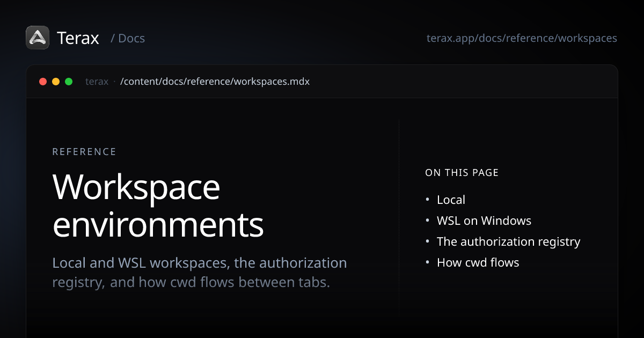Click the yellow minimize window dot

[56, 82]
